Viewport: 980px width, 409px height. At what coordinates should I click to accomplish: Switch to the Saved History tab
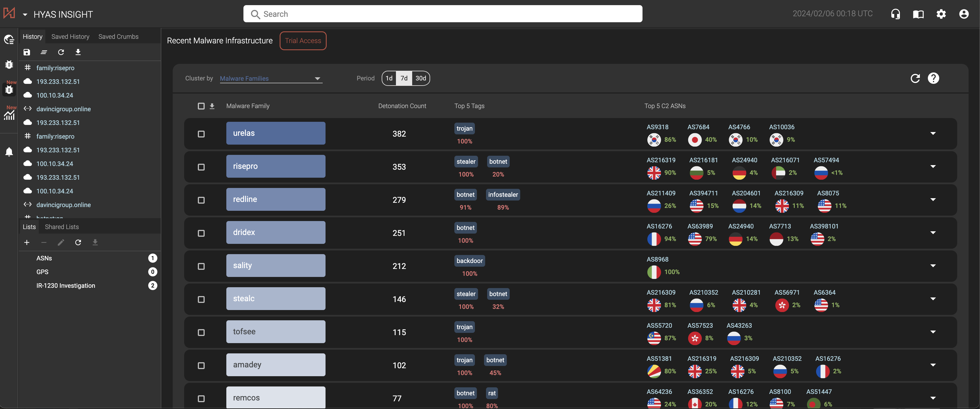click(70, 36)
